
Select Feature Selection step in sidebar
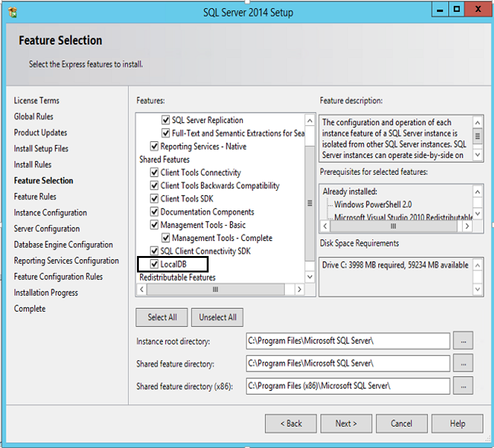click(44, 181)
